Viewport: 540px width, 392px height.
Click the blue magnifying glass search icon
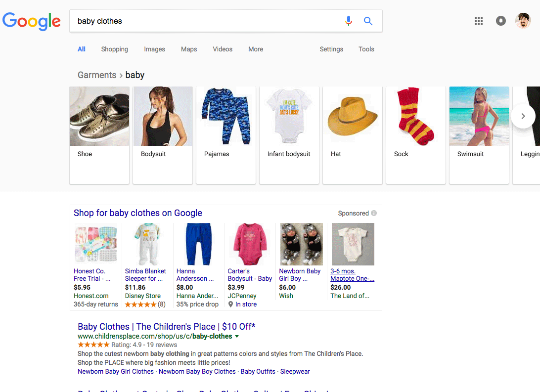[x=368, y=21]
